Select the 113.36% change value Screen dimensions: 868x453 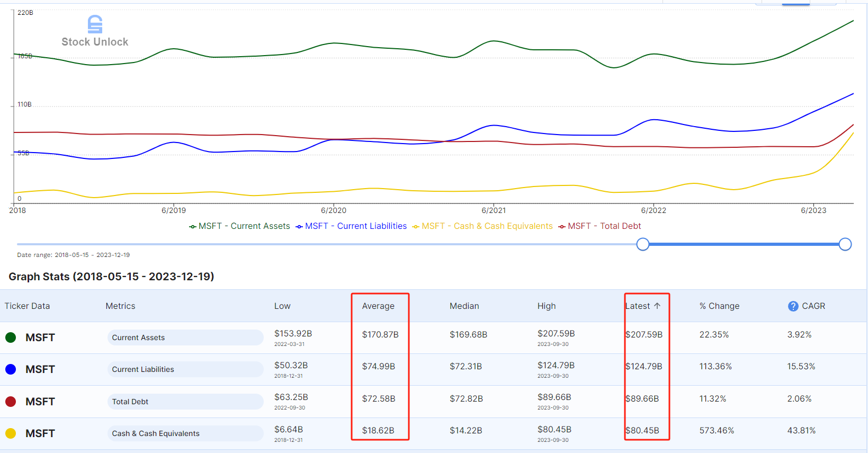715,367
